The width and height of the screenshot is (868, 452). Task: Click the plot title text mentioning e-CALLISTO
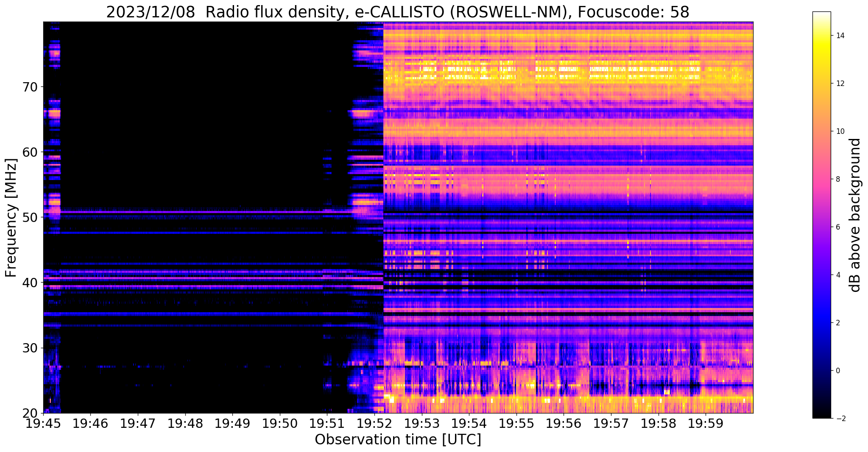pos(398,12)
